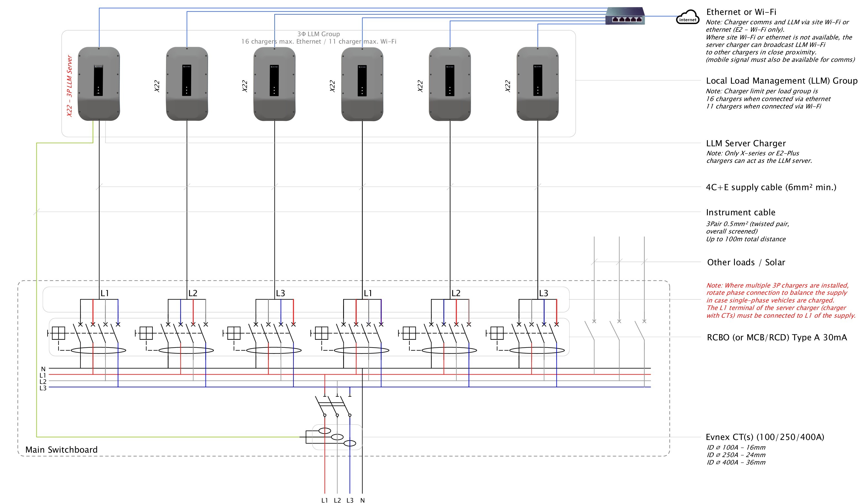
Task: Click the main three-pole isolator switch symbol
Action: (333, 405)
